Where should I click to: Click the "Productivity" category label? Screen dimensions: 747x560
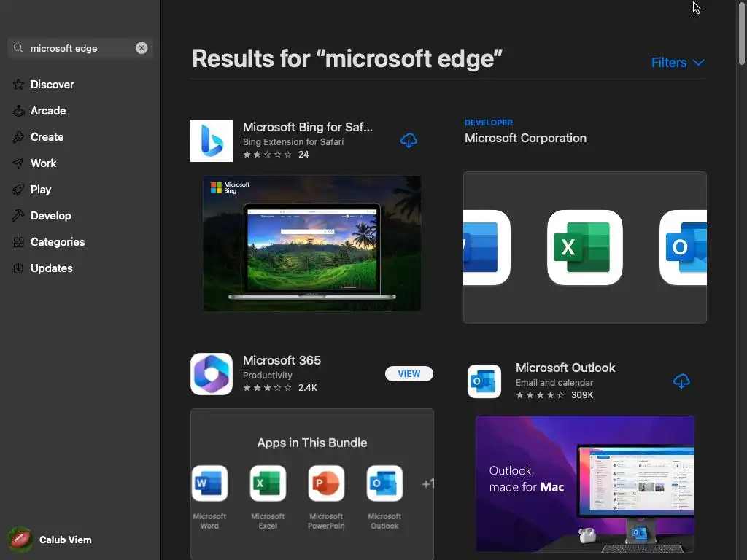pos(267,376)
